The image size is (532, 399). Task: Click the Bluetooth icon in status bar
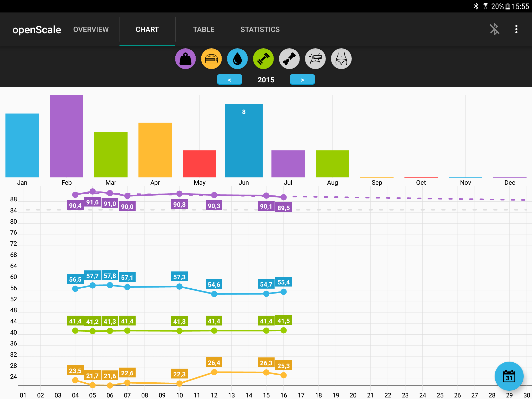coord(476,6)
